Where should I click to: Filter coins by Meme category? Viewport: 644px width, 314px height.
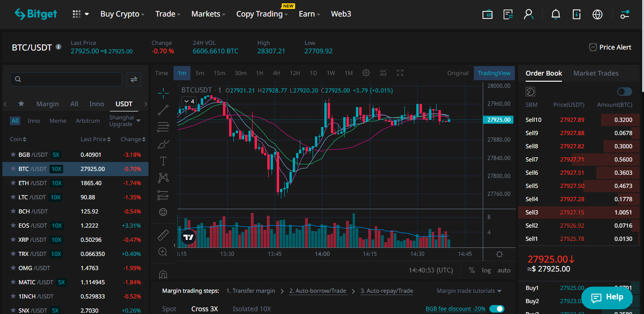[58, 121]
